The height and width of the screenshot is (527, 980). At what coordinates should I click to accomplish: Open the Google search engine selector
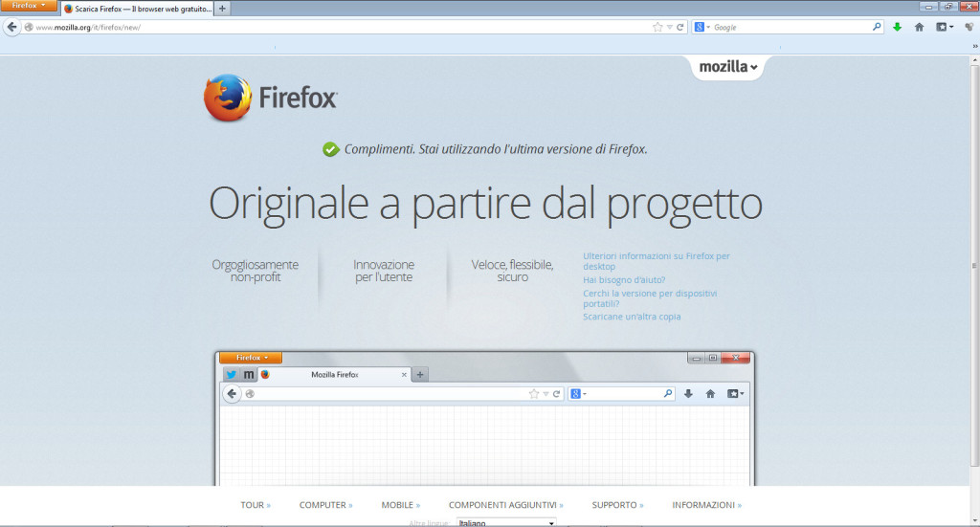tap(702, 27)
